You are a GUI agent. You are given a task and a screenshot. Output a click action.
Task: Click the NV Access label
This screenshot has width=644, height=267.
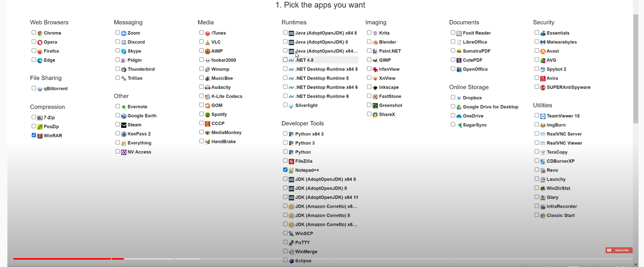(139, 152)
